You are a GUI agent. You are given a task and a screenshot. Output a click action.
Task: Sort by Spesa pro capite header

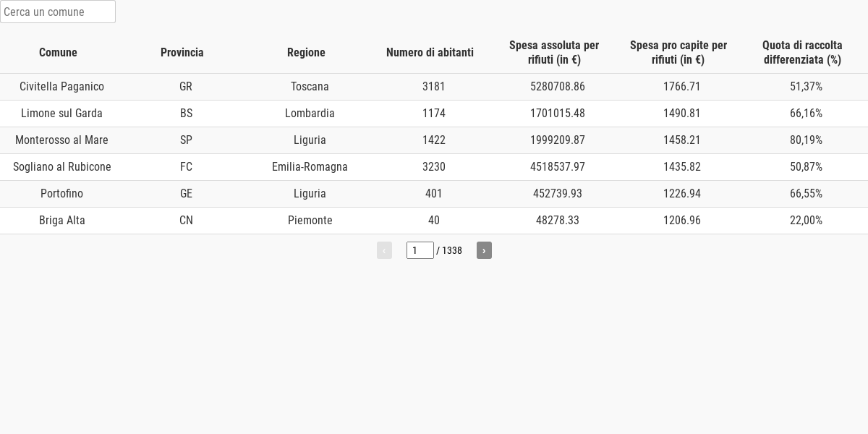[678, 52]
